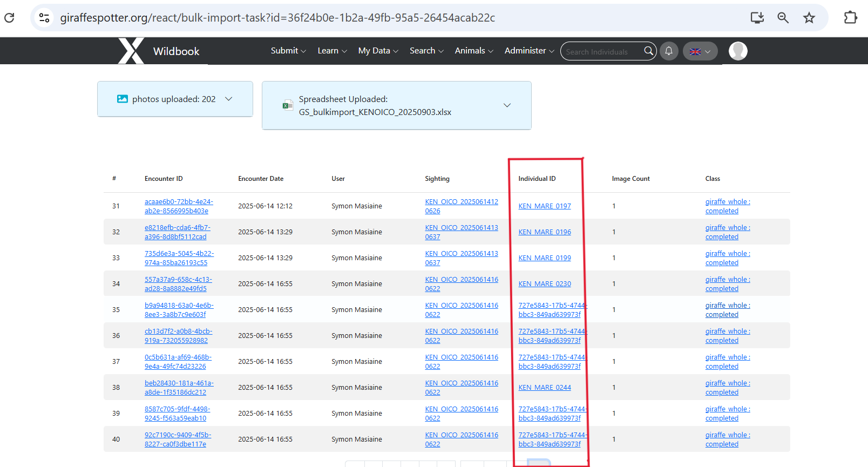
Task: Click into the Search Individuals field
Action: pos(599,52)
